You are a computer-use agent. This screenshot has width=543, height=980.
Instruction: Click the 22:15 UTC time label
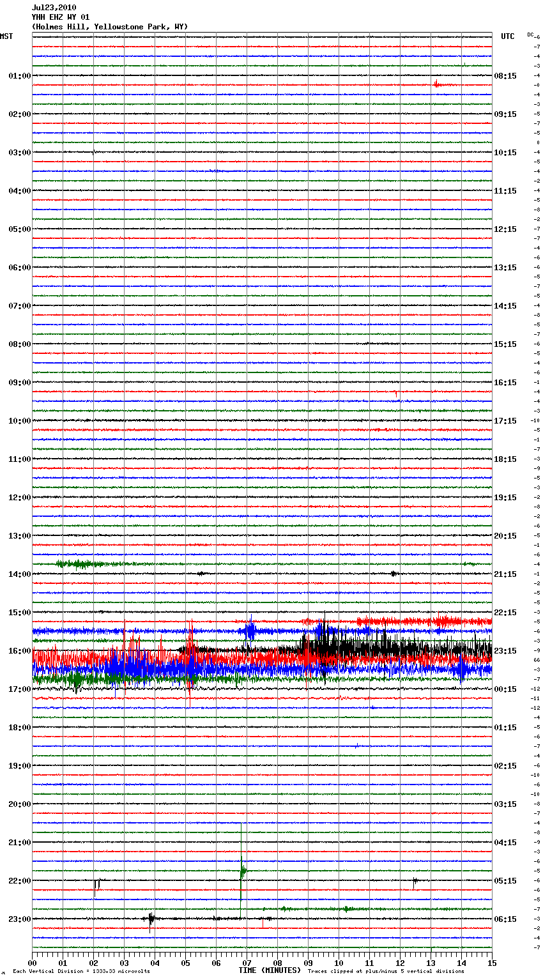pos(505,613)
